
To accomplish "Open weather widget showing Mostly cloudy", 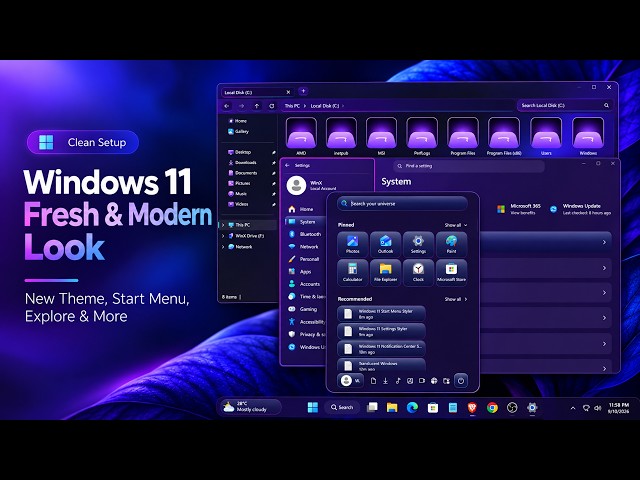I will click(251, 407).
